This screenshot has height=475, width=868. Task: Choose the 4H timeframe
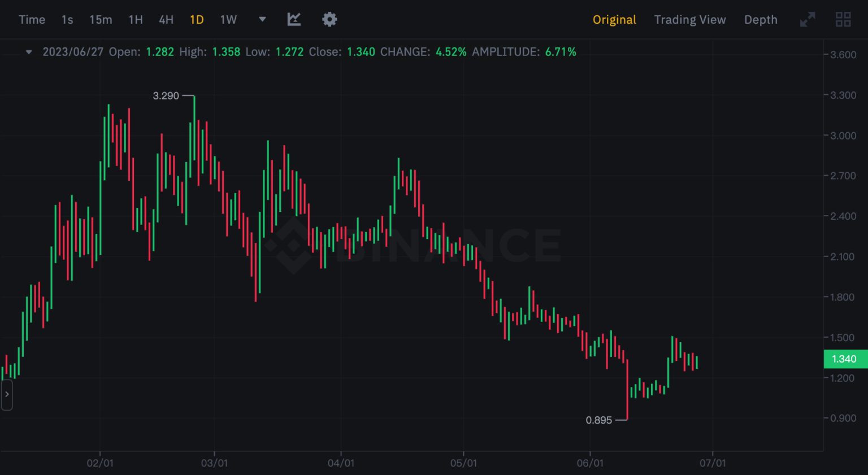[x=166, y=20]
